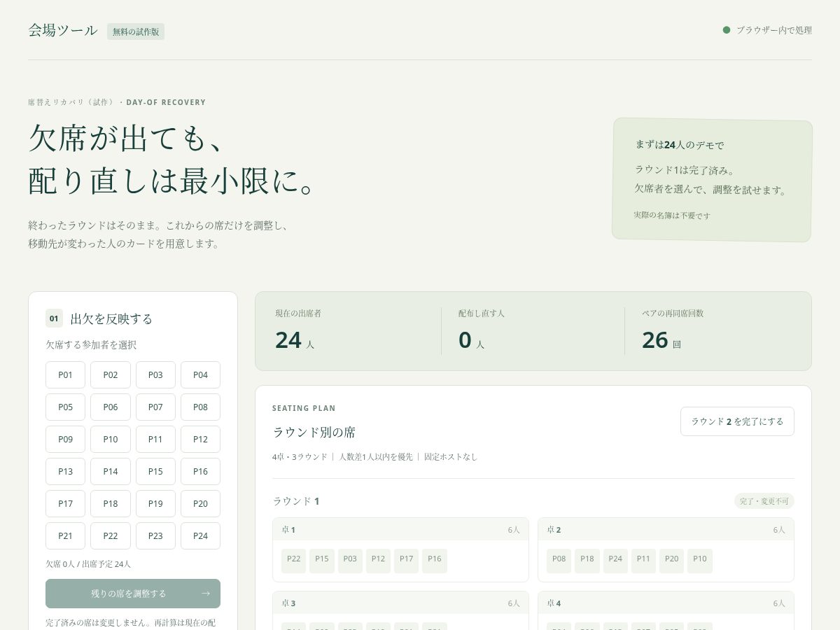
Task: Mark participant P21 absent
Action: [65, 535]
